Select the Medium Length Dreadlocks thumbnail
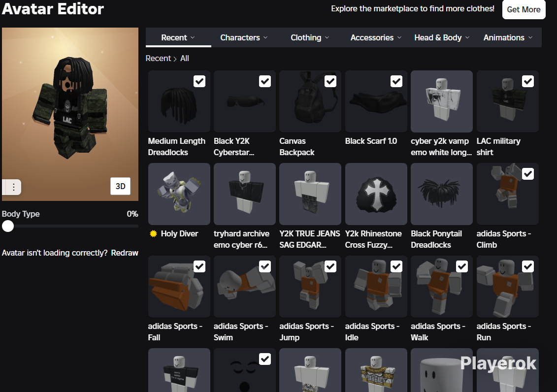 (x=179, y=101)
